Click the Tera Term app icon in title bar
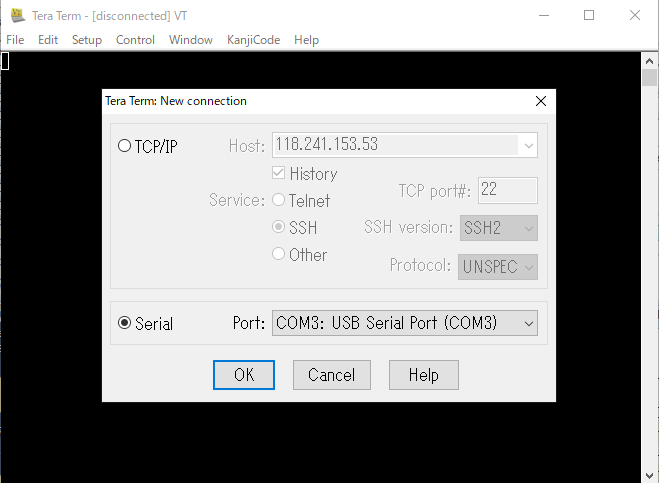Viewport: 659px width, 483px height. point(17,16)
